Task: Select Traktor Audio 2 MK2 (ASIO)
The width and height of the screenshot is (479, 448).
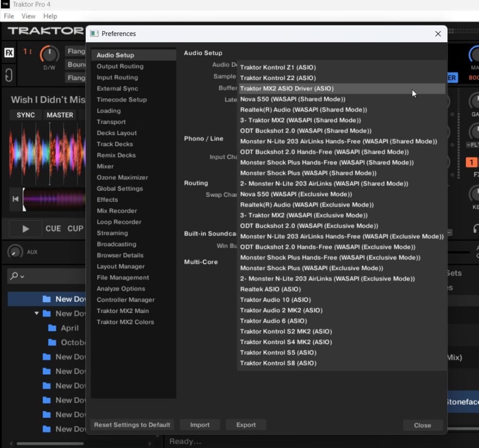Action: pos(341,310)
